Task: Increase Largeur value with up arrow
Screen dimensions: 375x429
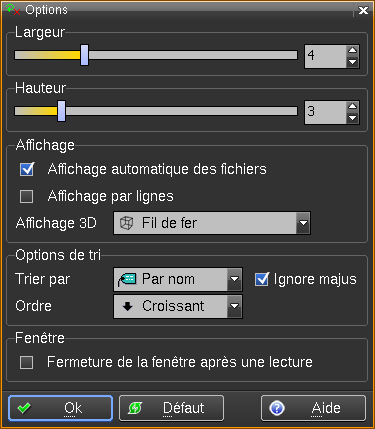Action: [353, 51]
